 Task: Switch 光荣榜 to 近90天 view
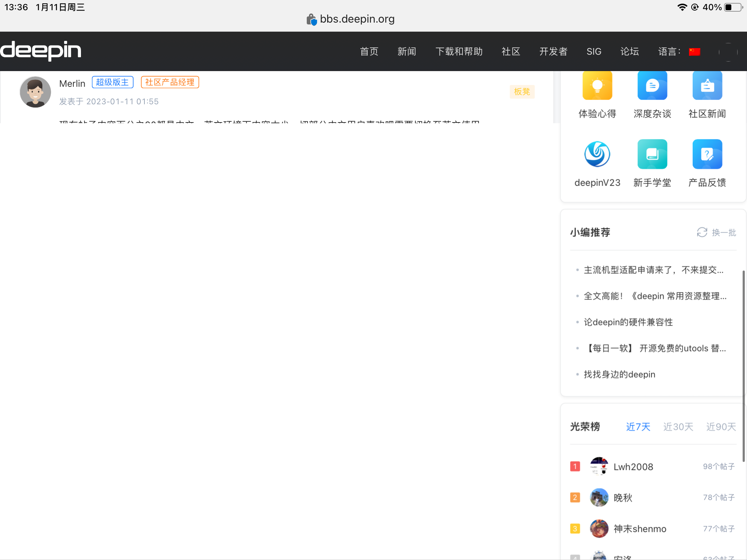720,427
